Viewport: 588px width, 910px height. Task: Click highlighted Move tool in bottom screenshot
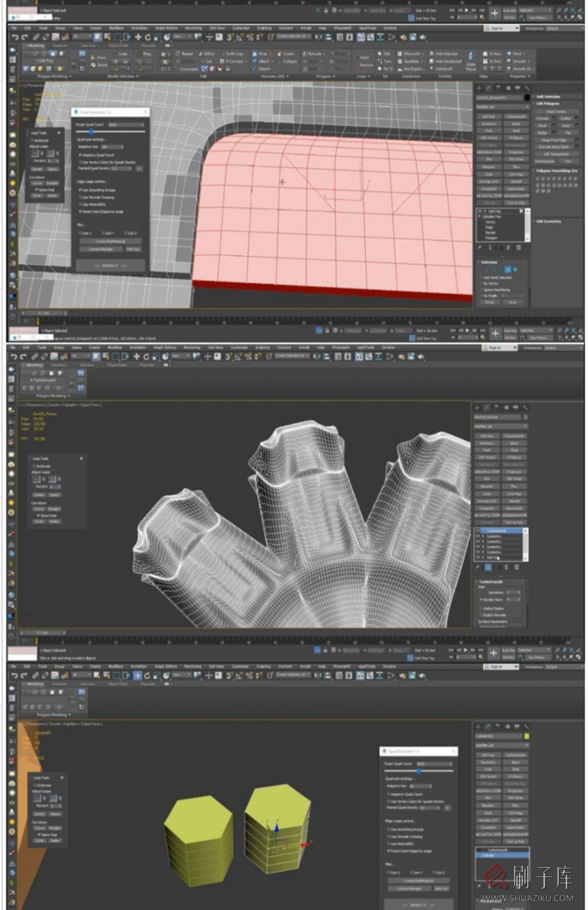(x=137, y=676)
